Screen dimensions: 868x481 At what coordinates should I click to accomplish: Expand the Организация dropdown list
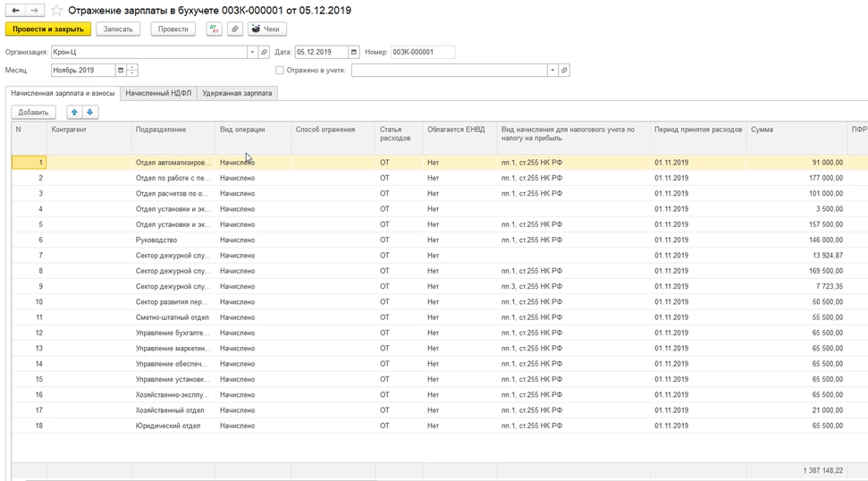(x=252, y=52)
